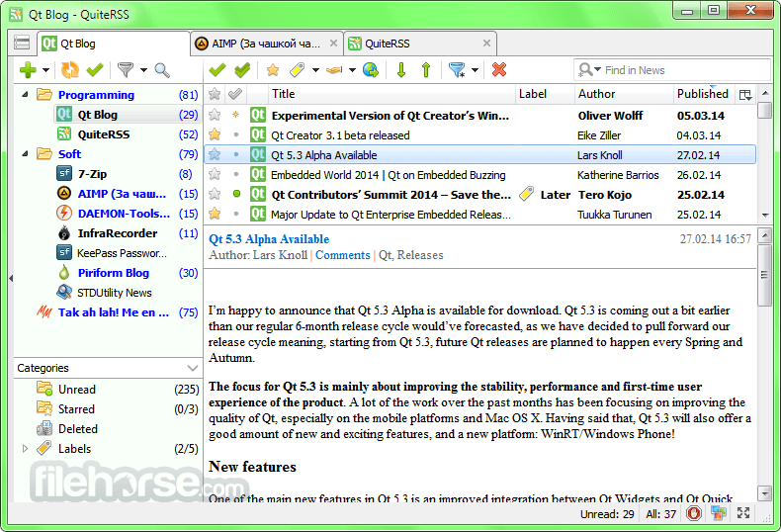Toggle star on Qt Creator 3.1 beta released row
Screen dimensions: 781x532
pos(215,135)
